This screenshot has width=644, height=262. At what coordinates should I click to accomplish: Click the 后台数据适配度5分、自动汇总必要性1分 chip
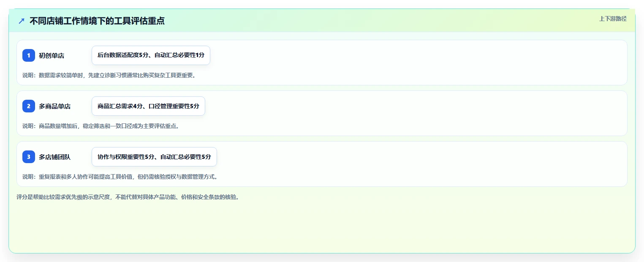(151, 55)
